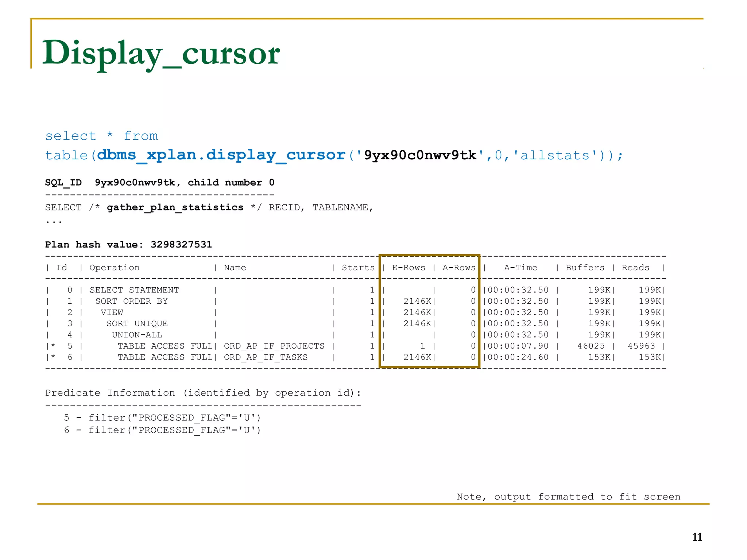747x560 pixels.
Task: Click the 'A-Time' column header
Action: coord(520,268)
